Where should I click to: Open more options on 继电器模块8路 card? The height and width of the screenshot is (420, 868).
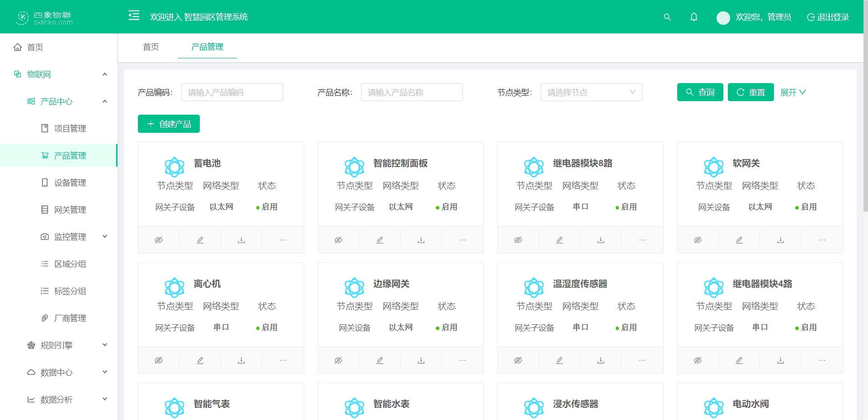tap(642, 240)
